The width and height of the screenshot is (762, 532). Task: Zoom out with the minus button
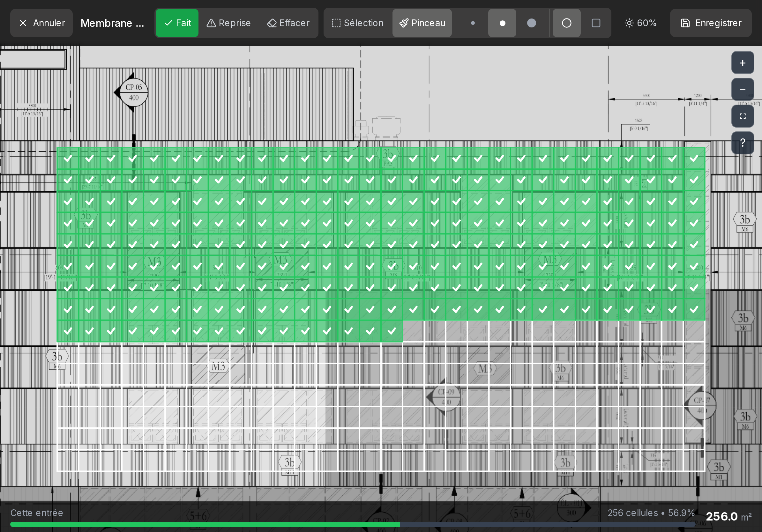pos(743,90)
